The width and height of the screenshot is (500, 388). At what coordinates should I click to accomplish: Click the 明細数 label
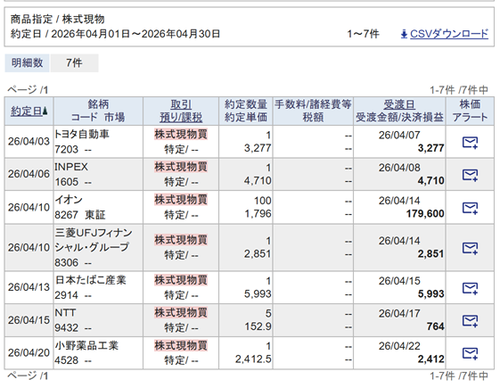27,63
